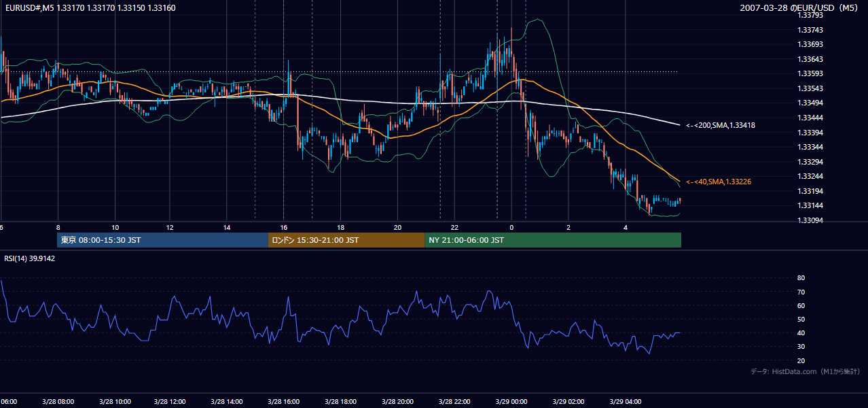This screenshot has width=868, height=408.
Task: Click hour tick 2 on price chart
Action: point(568,227)
